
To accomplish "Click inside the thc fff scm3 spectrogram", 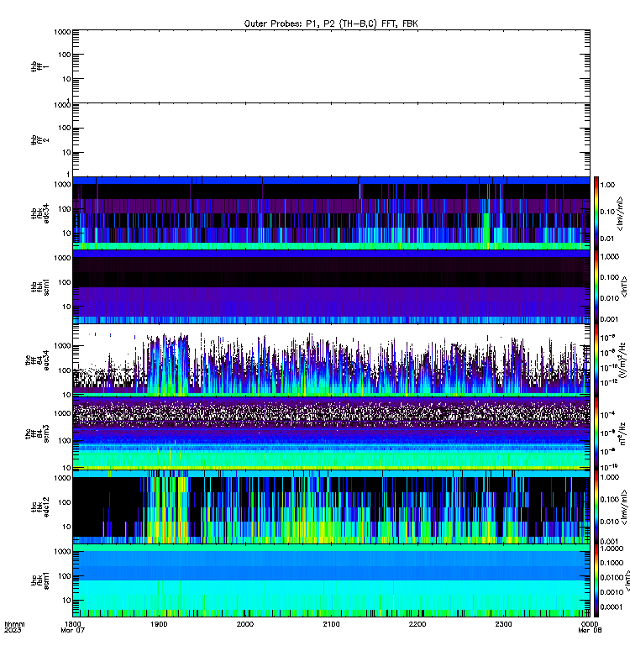I will point(331,433).
